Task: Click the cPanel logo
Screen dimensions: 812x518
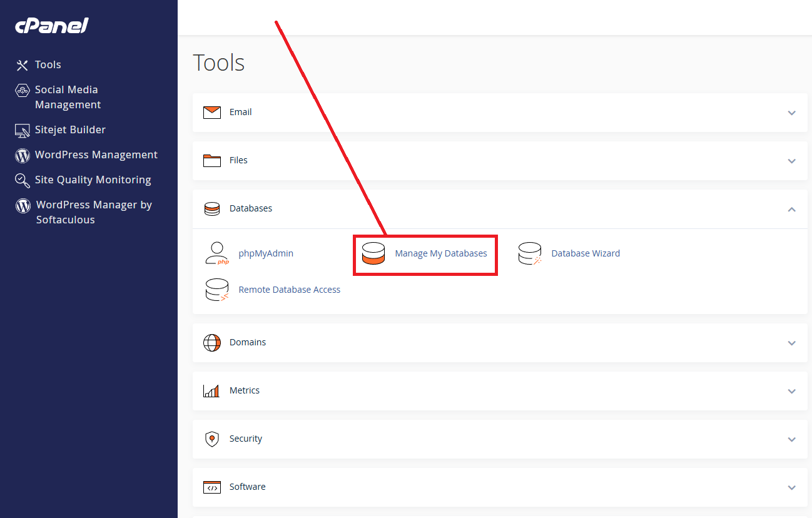Action: click(52, 26)
